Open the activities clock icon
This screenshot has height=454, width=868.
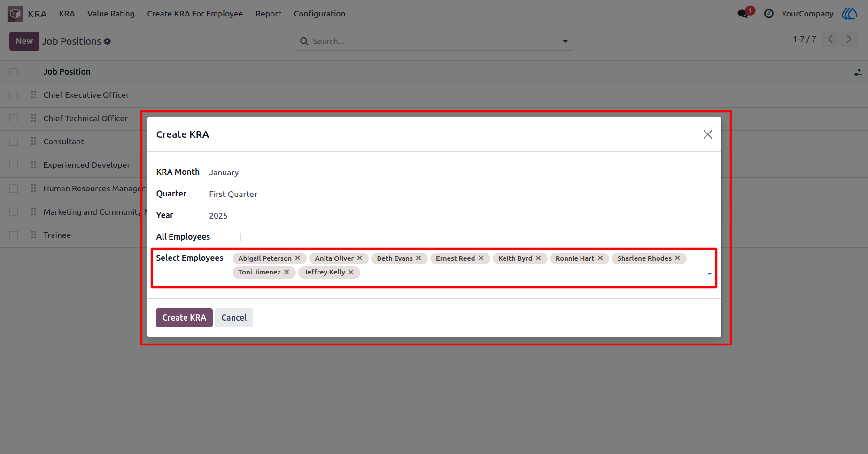(x=769, y=14)
